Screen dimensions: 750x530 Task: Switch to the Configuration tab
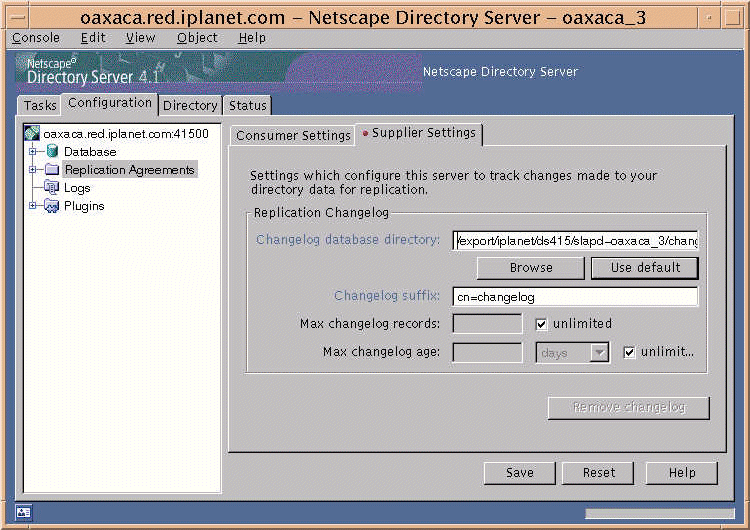[110, 103]
